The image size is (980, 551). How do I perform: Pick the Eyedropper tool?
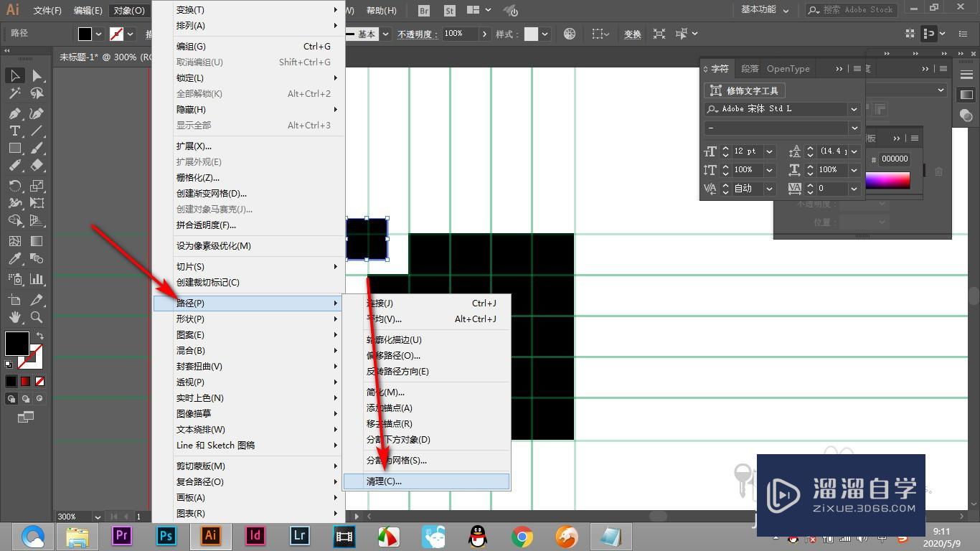(x=14, y=259)
